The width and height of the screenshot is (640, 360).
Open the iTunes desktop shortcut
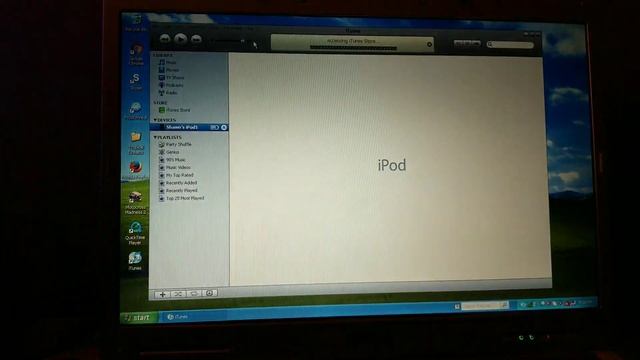135,261
